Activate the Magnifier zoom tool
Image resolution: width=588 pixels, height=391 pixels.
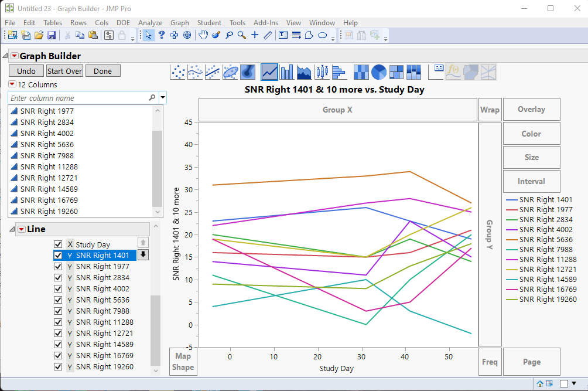tap(242, 35)
